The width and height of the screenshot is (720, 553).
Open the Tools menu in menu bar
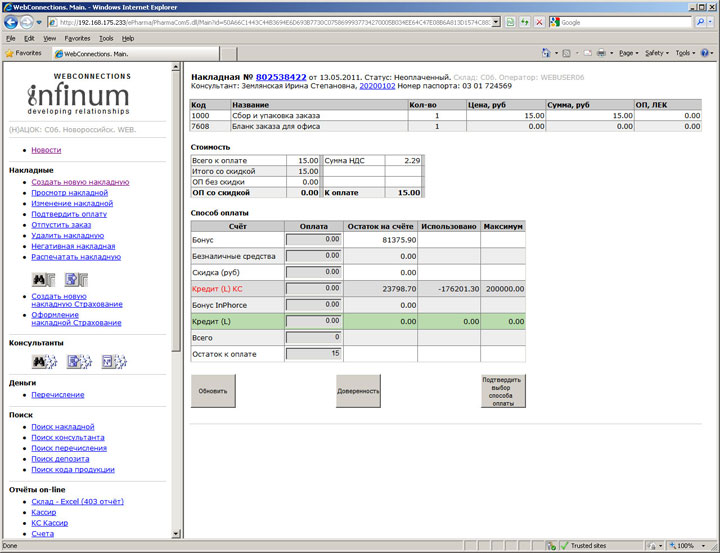106,39
